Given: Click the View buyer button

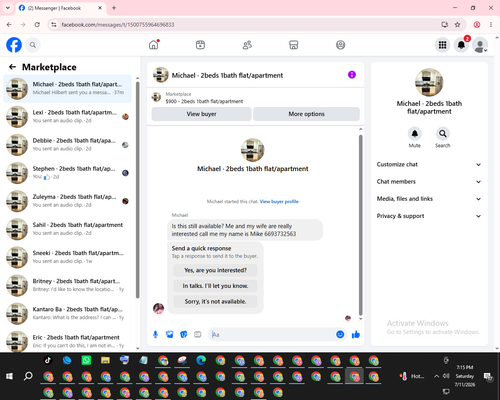Looking at the screenshot, I should [201, 114].
